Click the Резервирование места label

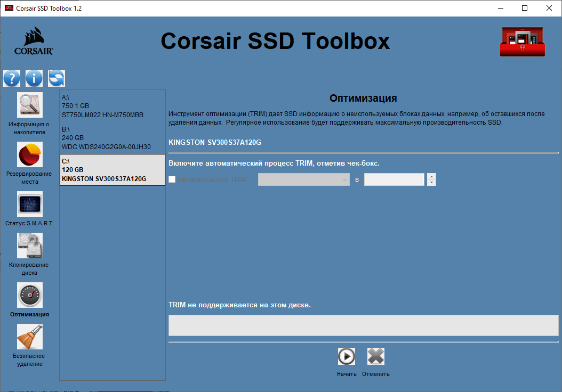pyautogui.click(x=29, y=177)
